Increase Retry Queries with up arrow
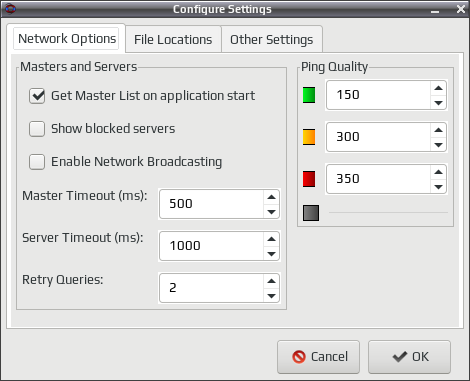Screen dimensions: 470x381 point(271,281)
